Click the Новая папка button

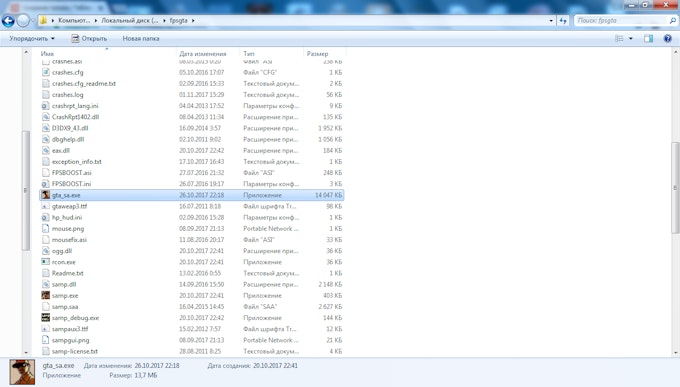(x=141, y=39)
